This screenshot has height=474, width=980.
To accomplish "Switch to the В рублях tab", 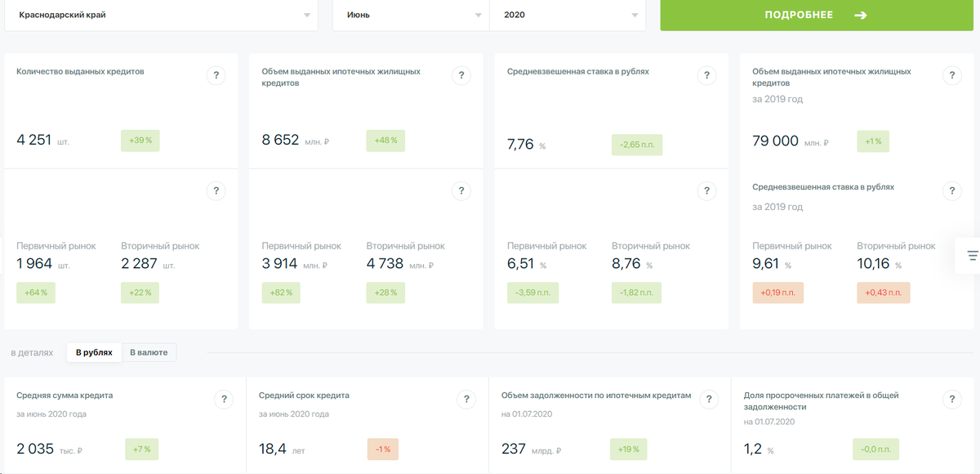I will click(x=94, y=352).
